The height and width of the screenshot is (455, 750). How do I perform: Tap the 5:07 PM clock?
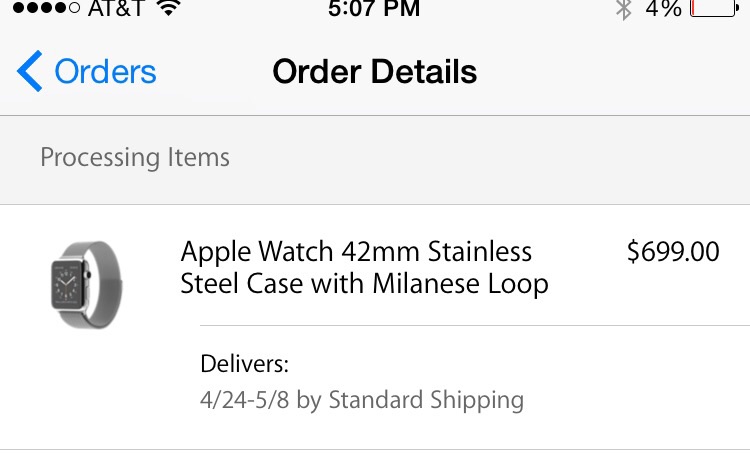pos(374,8)
